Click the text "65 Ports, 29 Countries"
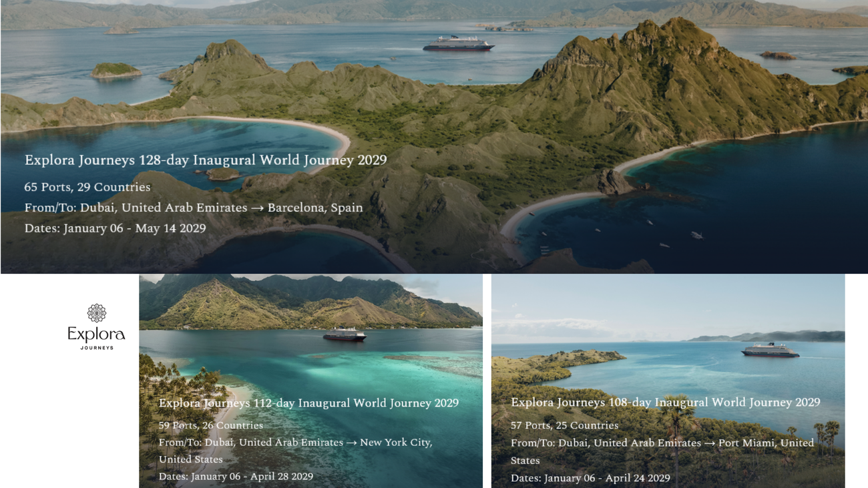 (87, 187)
